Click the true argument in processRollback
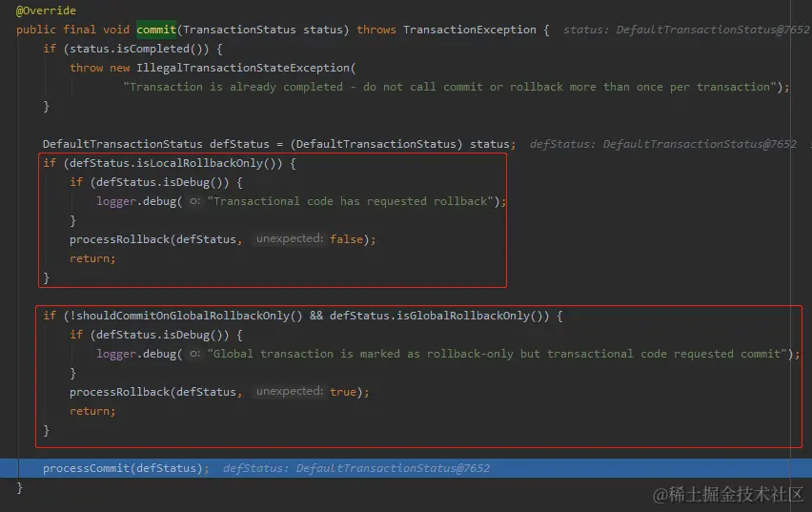The width and height of the screenshot is (812, 512). coord(343,392)
